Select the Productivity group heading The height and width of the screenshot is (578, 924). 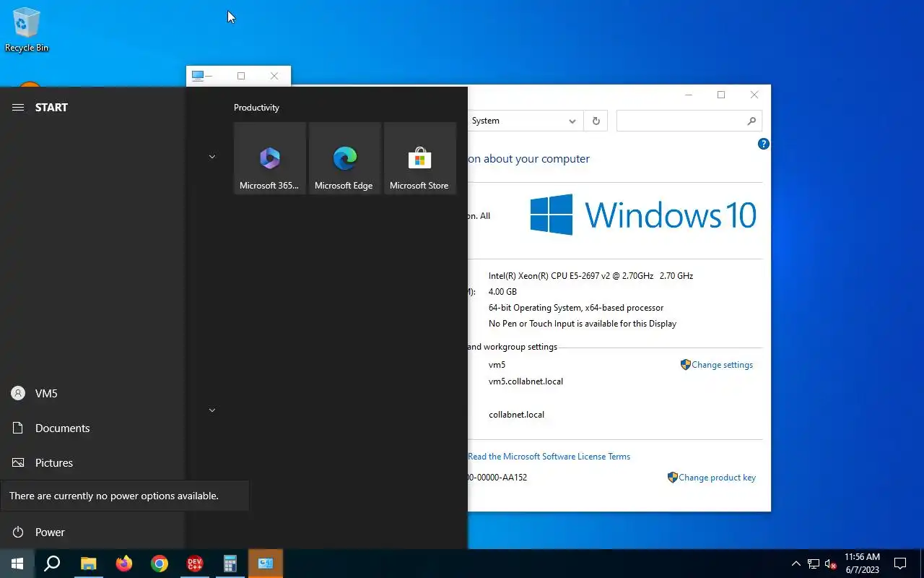coord(256,108)
